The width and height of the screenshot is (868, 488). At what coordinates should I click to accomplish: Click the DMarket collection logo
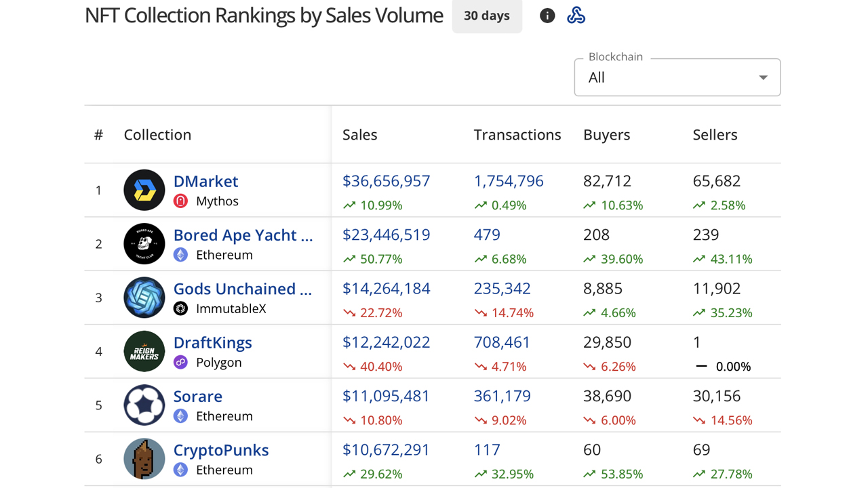[x=144, y=190]
